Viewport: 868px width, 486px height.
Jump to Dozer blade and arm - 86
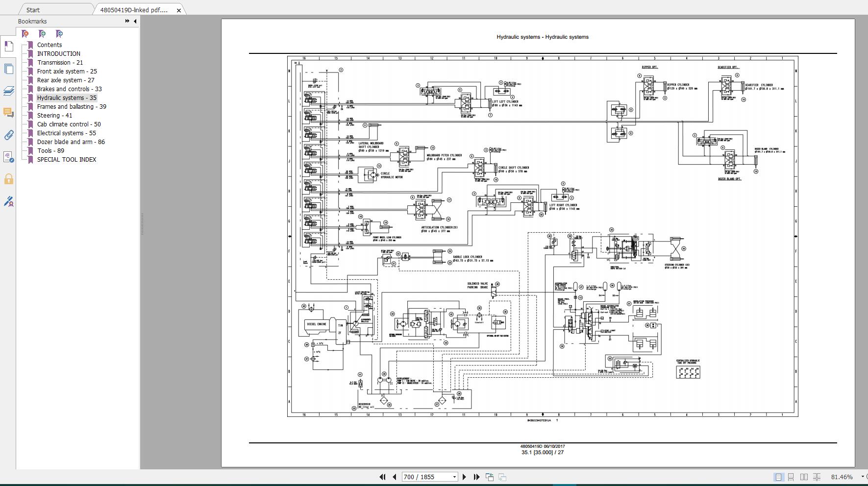pos(71,142)
